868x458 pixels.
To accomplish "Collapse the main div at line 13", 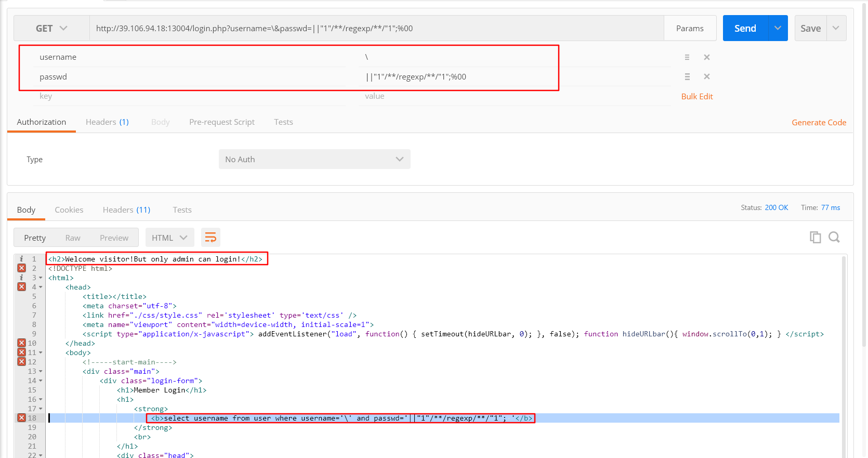I will (41, 372).
